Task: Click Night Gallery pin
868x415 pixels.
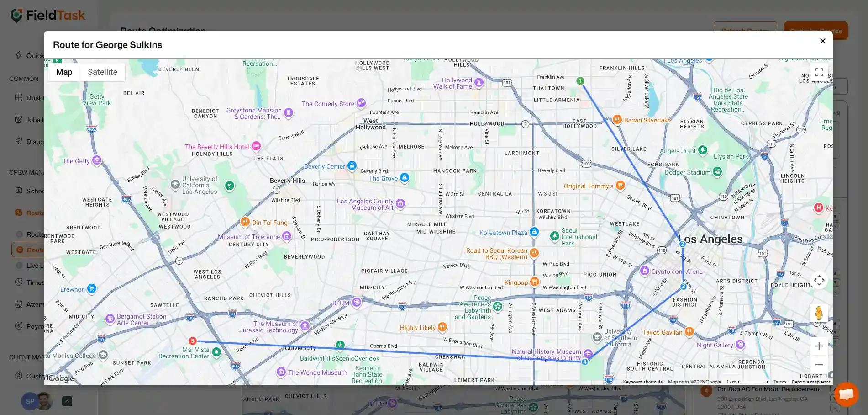Action: (740, 345)
